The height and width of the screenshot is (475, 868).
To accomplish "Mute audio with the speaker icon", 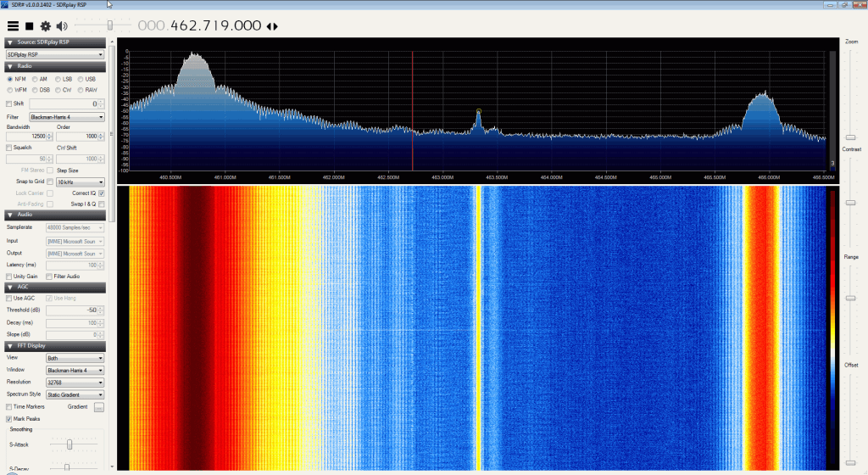I will (x=62, y=26).
